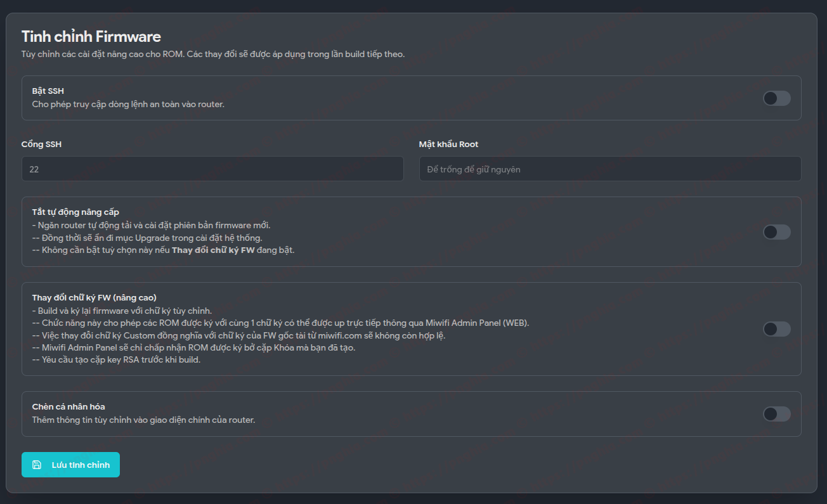Click inside the Cổng SSH port field
827x504 pixels.
212,169
